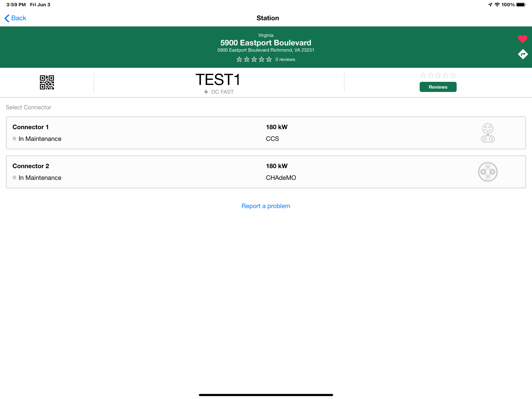Select Connector 1 CCS card
This screenshot has width=532, height=399.
266,133
